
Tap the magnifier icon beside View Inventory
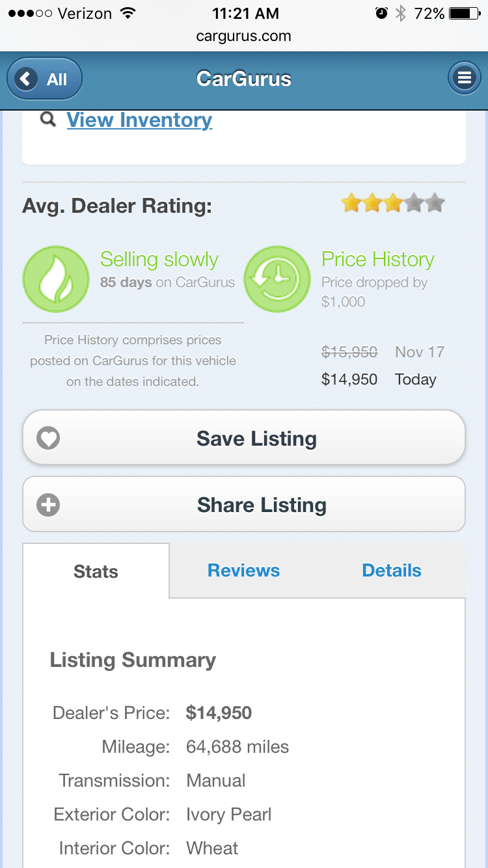47,120
